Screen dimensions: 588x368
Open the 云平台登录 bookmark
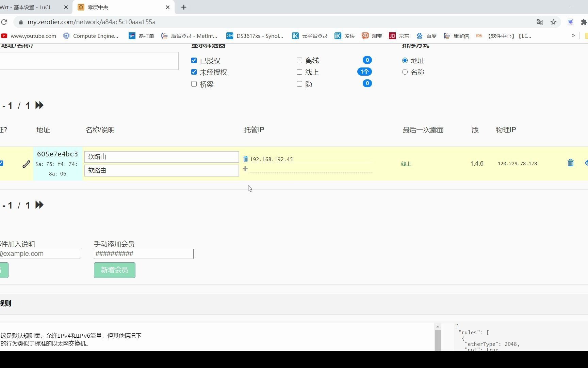tap(310, 36)
